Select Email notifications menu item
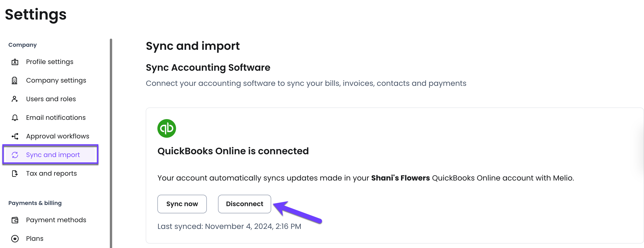Screen dimensions: 644x248 pos(56,118)
